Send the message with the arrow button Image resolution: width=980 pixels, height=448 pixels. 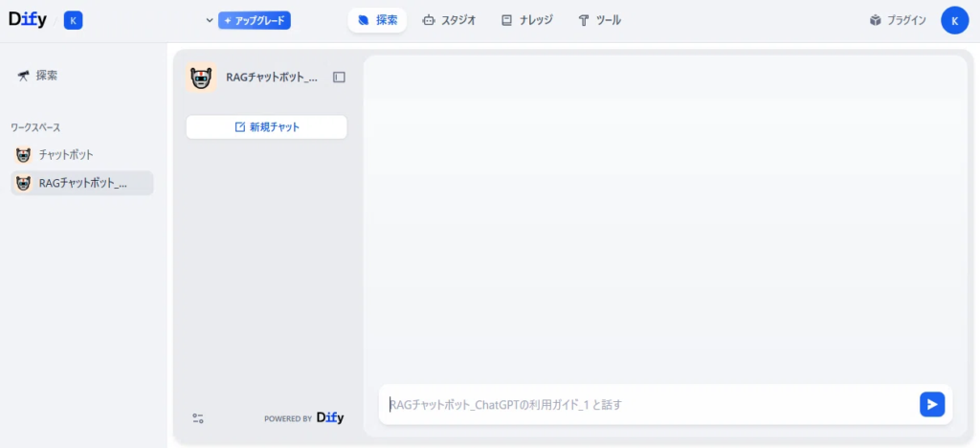click(932, 404)
